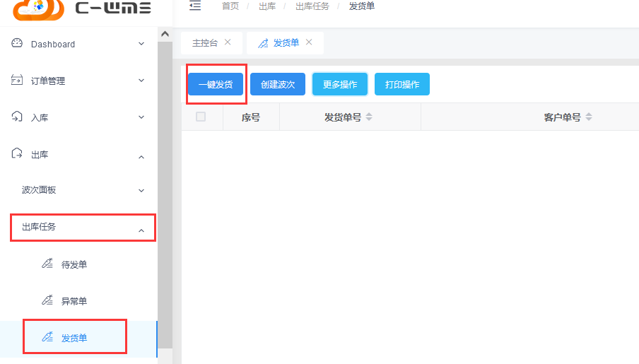Open the Dashboard menu item

(x=78, y=44)
